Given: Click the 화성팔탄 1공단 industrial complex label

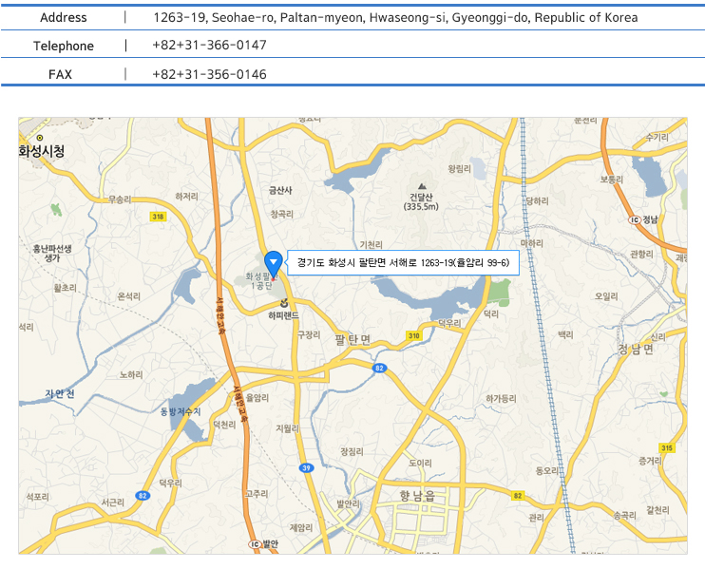Looking at the screenshot, I should 260,281.
